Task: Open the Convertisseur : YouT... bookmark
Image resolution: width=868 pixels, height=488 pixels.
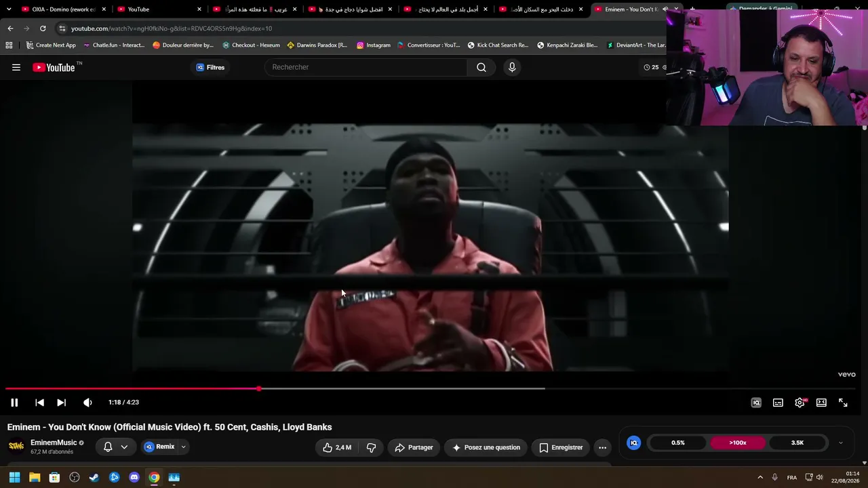Action: pyautogui.click(x=429, y=45)
